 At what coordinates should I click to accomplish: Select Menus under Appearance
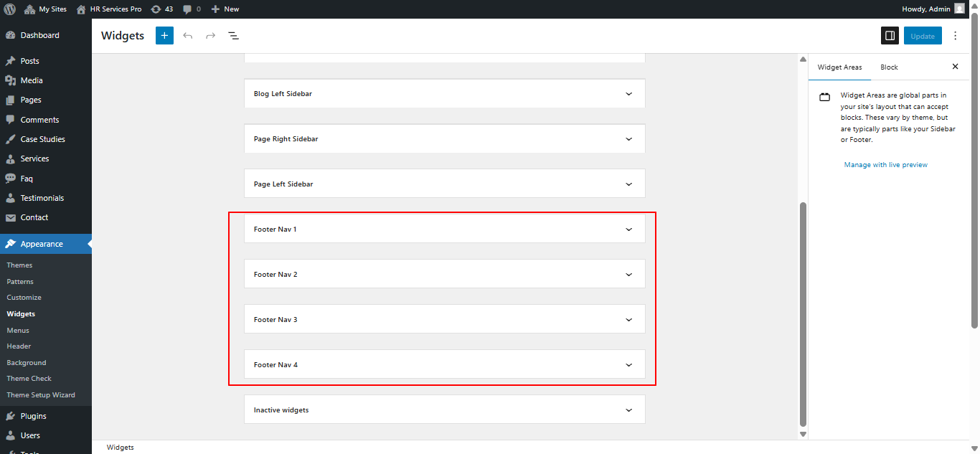click(x=17, y=330)
